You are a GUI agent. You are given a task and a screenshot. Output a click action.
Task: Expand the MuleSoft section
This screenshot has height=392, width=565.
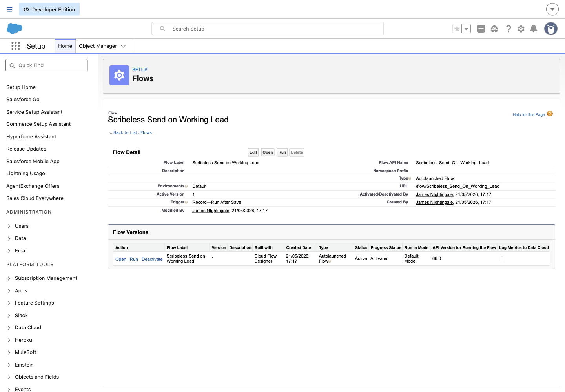[x=9, y=352]
